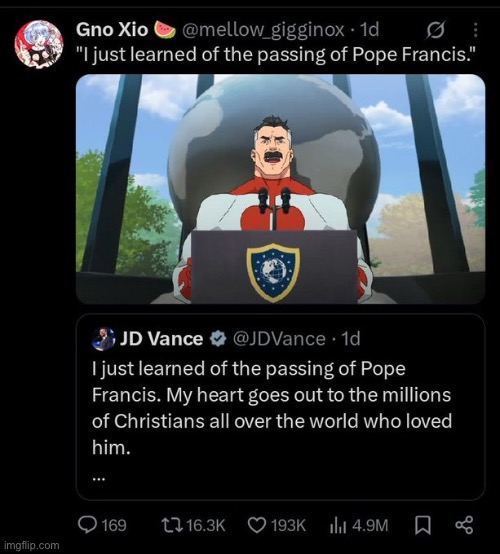Visit the @JDVance handle
This screenshot has height=554, width=500.
[x=278, y=339]
